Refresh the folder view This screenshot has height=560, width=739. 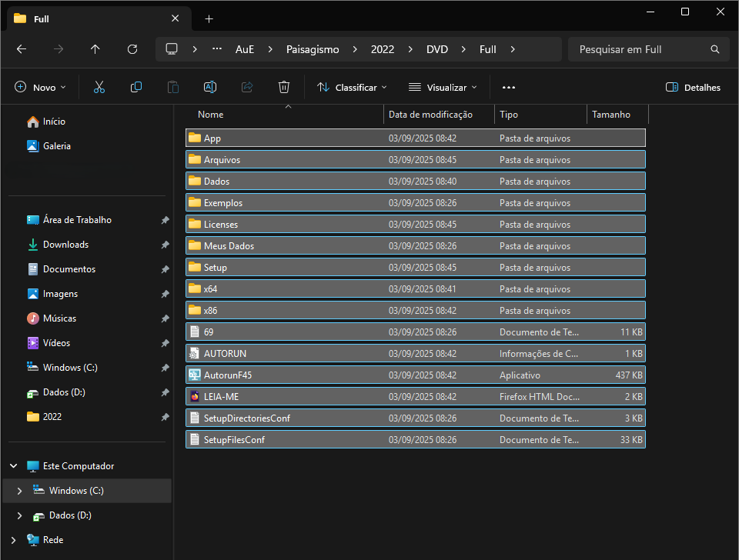[132, 49]
